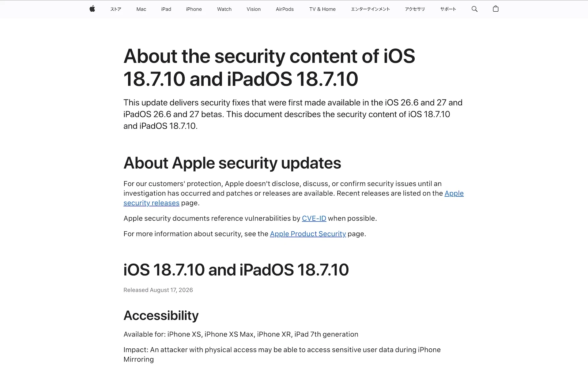Viewport: 588px width, 368px height.
Task: Click the Accessibility section heading
Action: click(161, 316)
